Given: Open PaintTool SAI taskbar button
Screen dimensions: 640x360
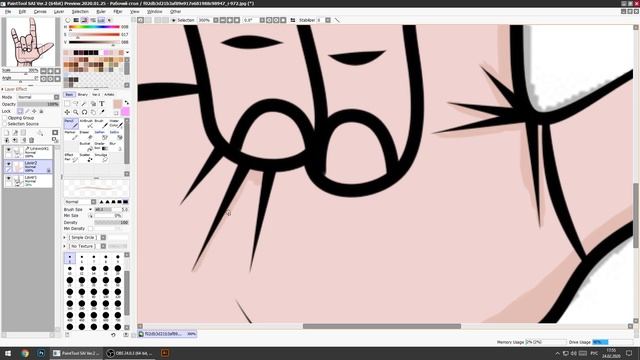Looking at the screenshot, I should click(77, 353).
